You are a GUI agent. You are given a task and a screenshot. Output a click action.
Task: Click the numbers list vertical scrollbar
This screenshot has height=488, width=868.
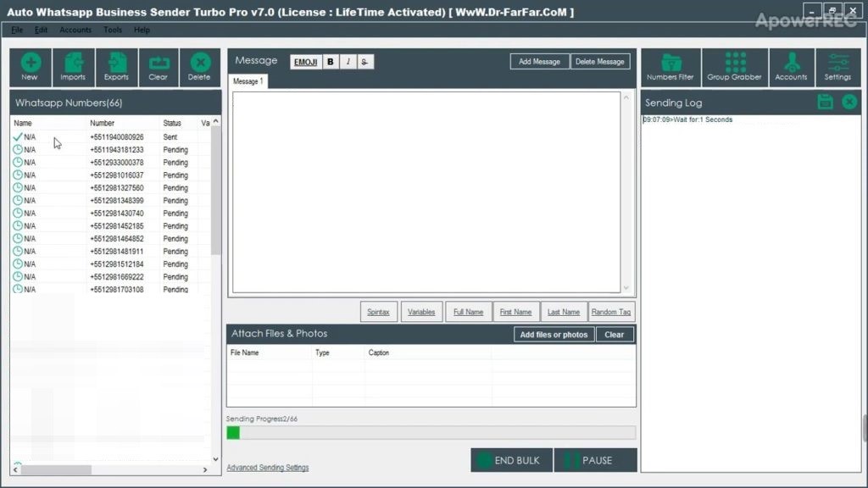[x=216, y=191]
